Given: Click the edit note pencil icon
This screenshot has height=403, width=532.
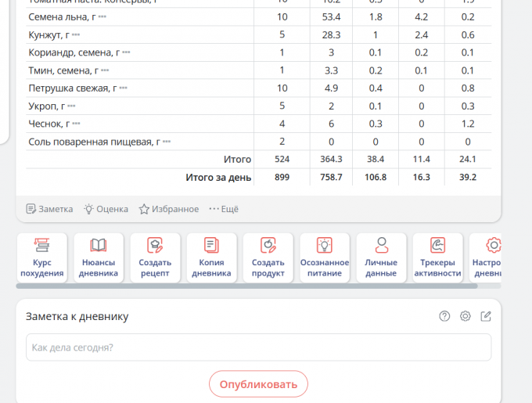Looking at the screenshot, I should click(x=486, y=316).
